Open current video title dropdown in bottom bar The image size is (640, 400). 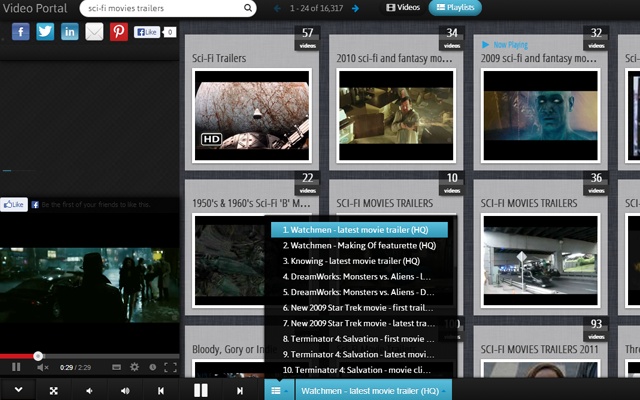click(373, 390)
